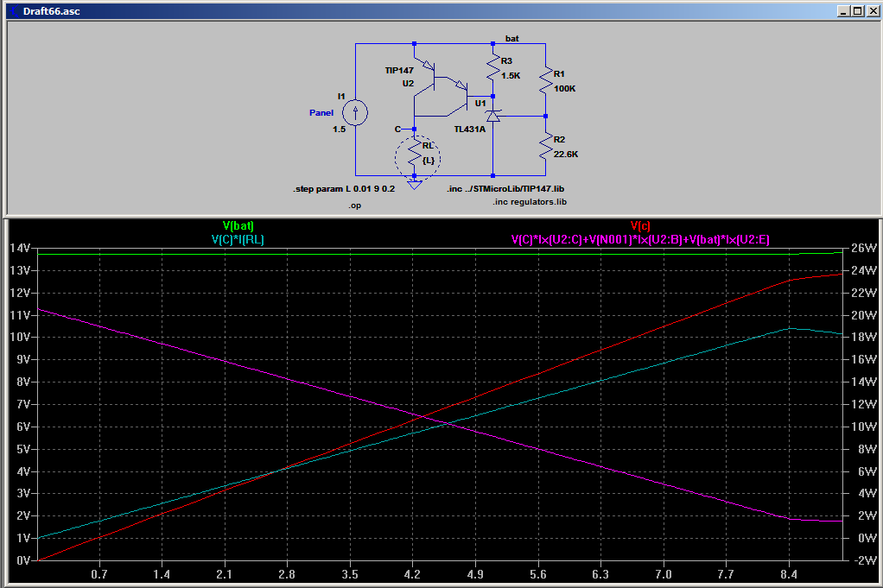
Task: Click the I1 reference designator label
Action: [x=340, y=97]
